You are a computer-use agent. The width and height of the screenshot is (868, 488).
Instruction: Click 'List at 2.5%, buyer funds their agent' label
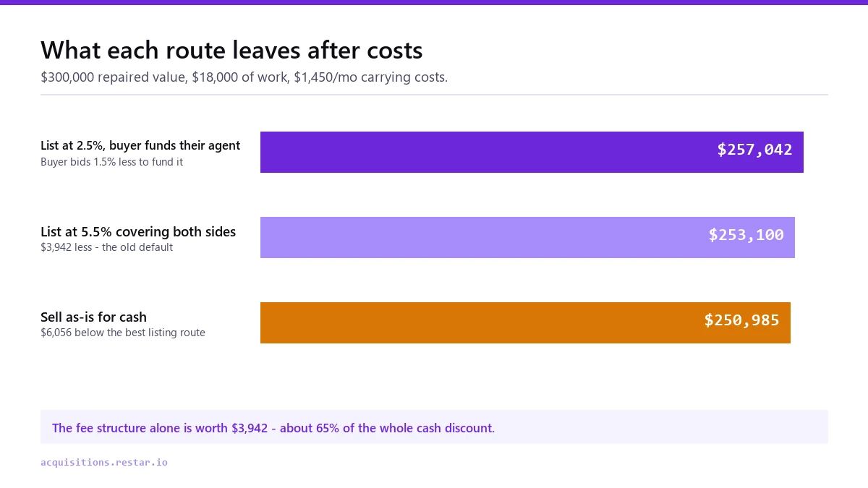140,145
